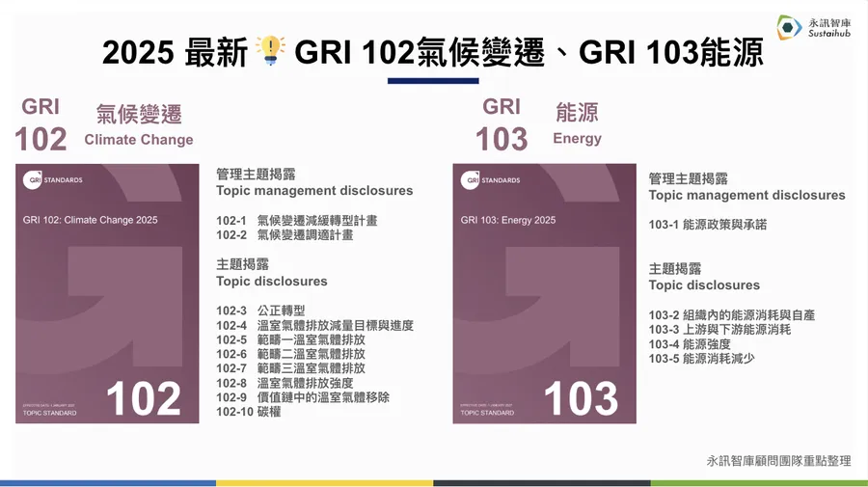Select the 102-2 氣候變遷調適計畫 line
The height and width of the screenshot is (487, 868).
click(285, 234)
